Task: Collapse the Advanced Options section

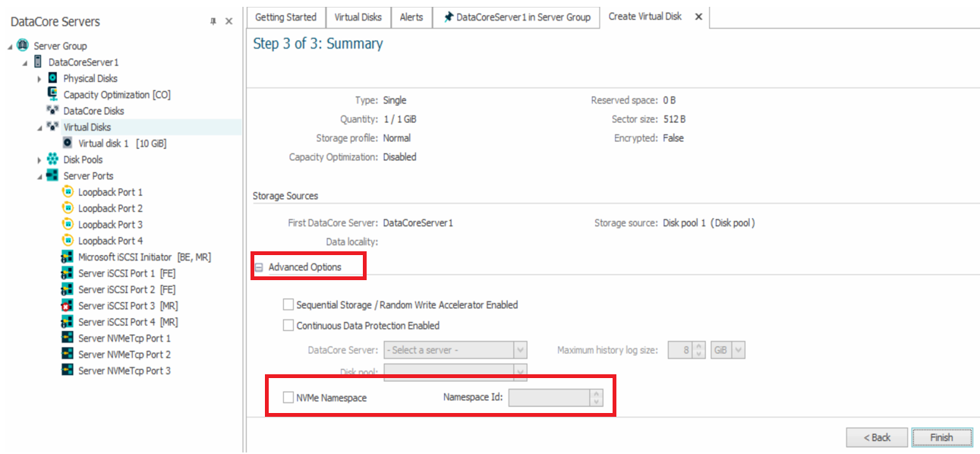Action: pos(259,267)
